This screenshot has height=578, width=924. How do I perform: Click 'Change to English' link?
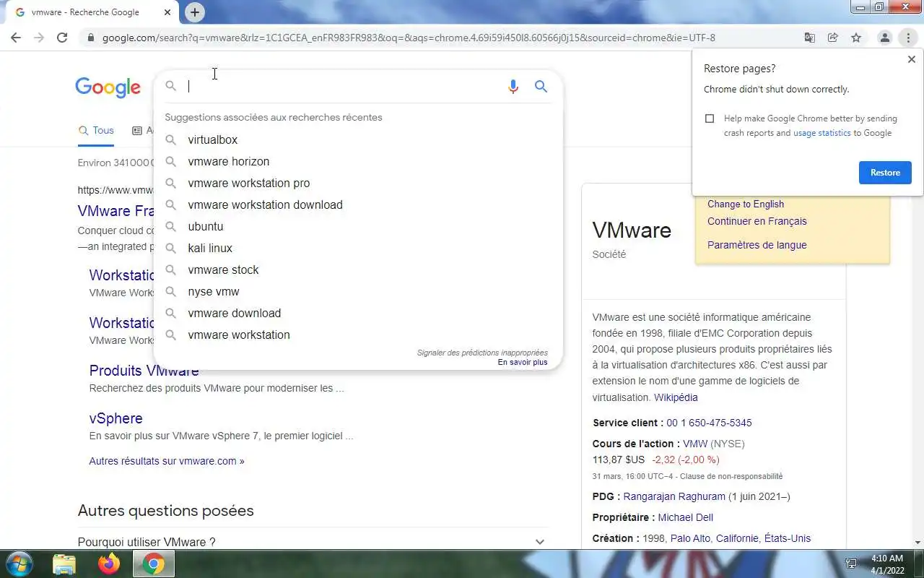click(746, 204)
